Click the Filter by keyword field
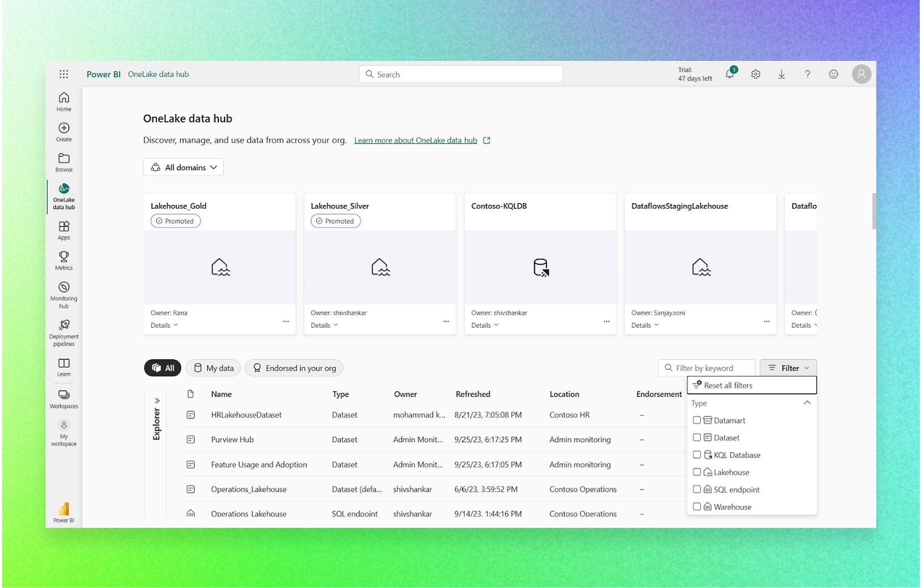 [706, 368]
